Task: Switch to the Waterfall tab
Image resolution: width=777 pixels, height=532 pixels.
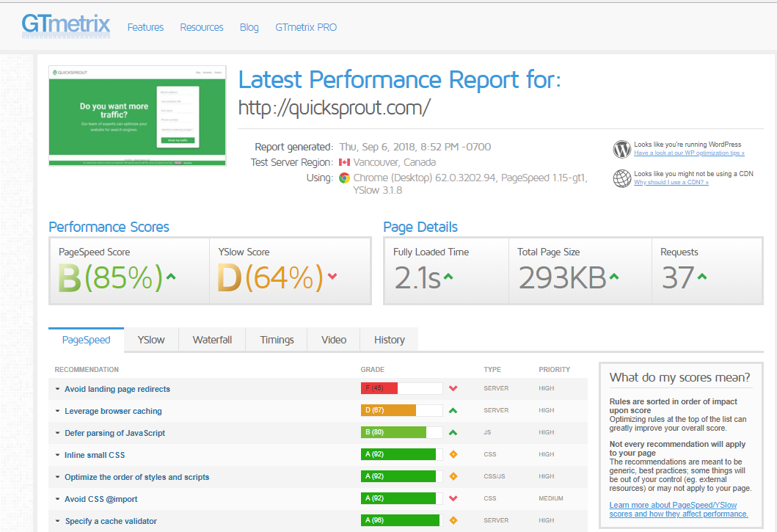Action: (x=212, y=340)
